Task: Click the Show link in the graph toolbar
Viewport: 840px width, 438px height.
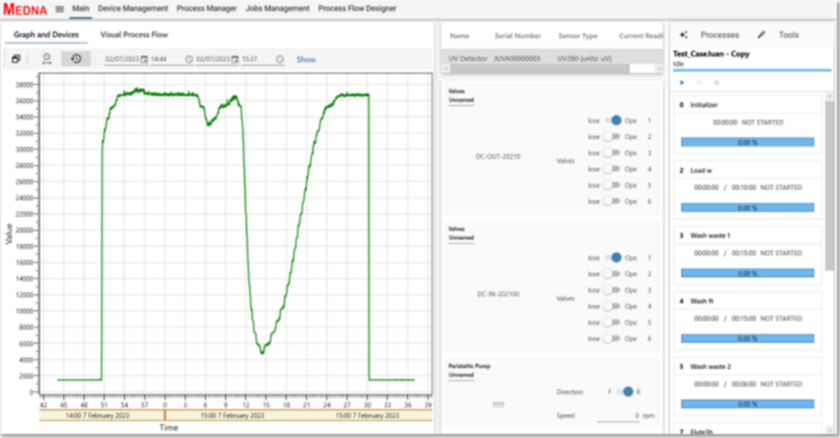Action: coord(305,59)
